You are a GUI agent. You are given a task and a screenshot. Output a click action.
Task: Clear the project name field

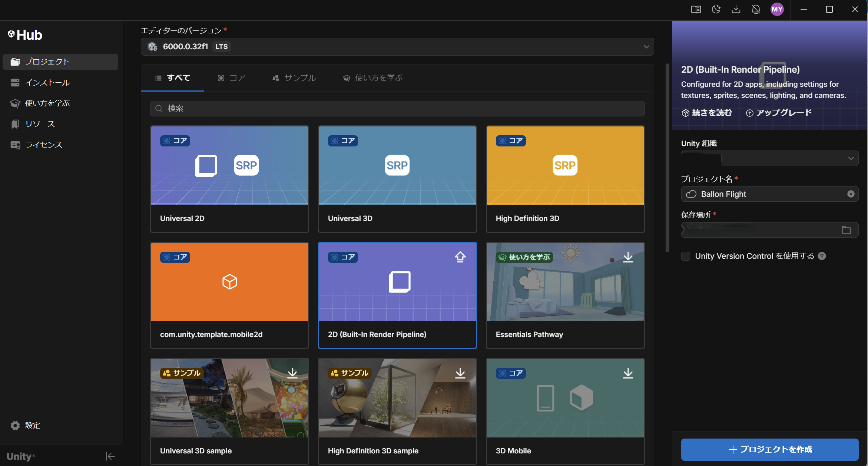pyautogui.click(x=851, y=194)
